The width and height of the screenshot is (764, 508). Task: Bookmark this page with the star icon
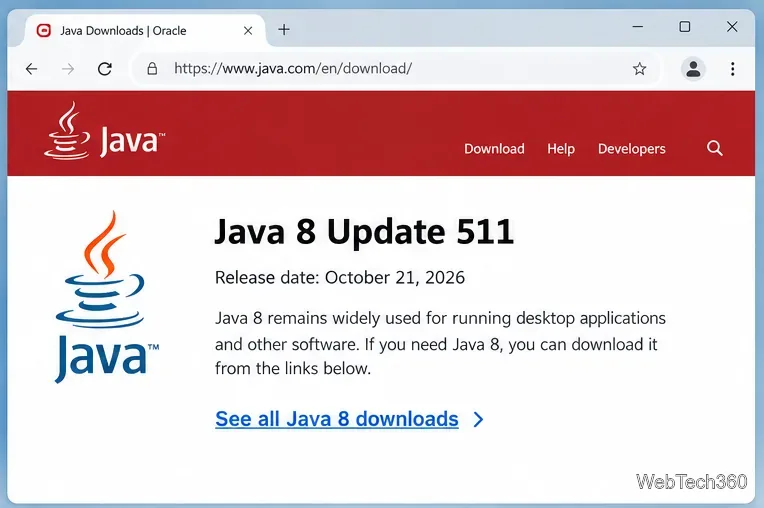point(639,69)
